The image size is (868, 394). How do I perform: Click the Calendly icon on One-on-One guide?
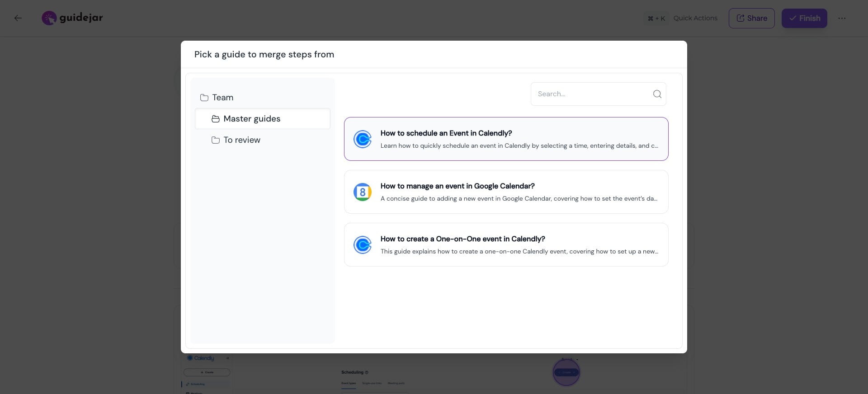click(362, 245)
